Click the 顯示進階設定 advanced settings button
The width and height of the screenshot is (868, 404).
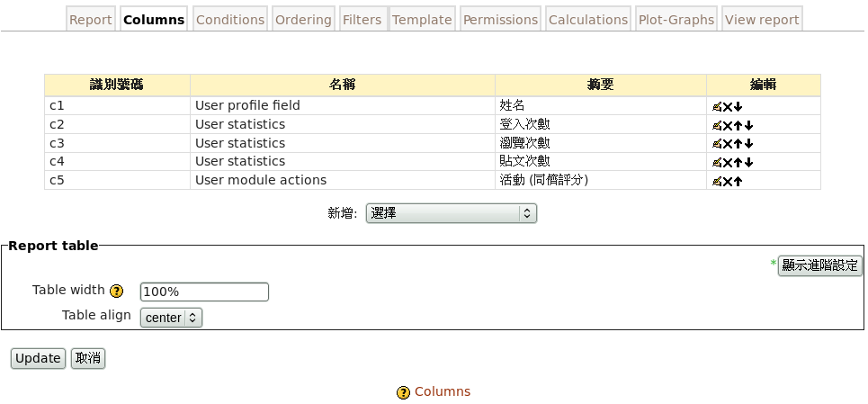point(819,265)
